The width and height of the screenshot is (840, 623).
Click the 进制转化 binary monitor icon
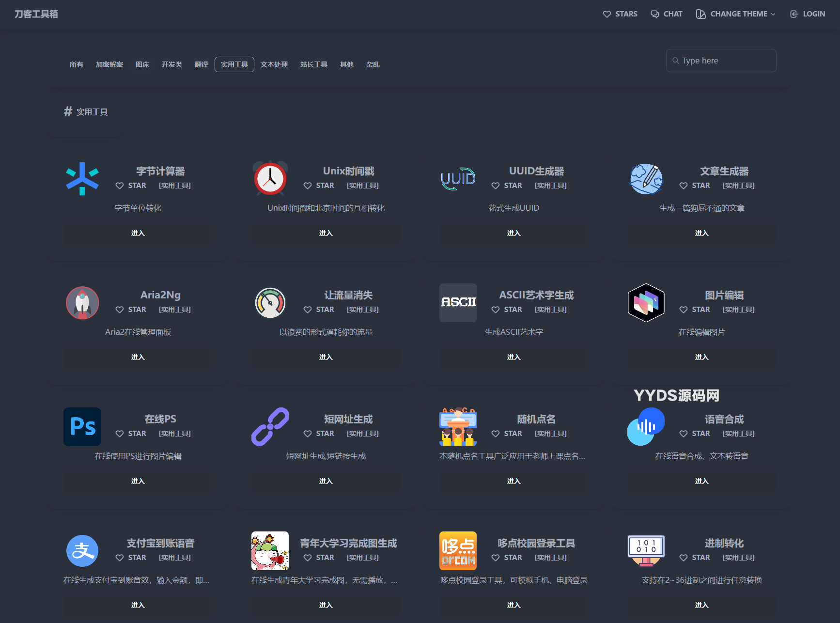pos(646,551)
